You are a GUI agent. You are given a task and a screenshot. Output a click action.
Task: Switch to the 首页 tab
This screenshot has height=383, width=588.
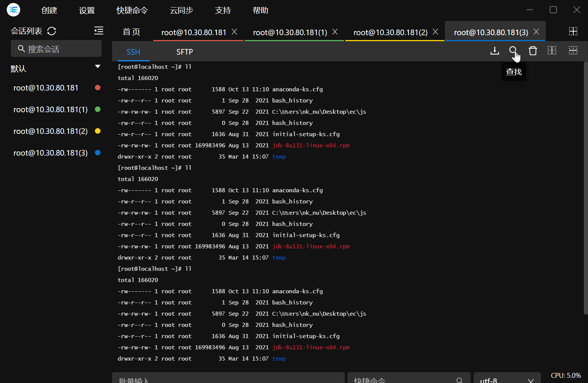coord(131,32)
